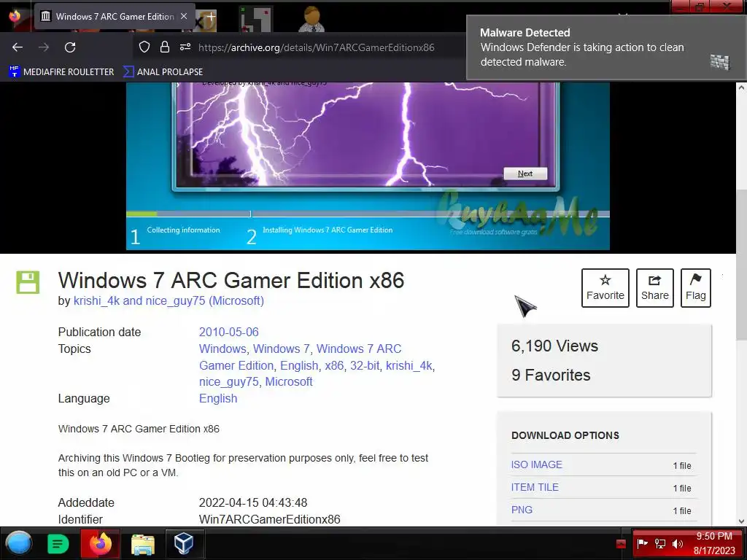Open the ANAL PROLAPSE bookmark
Viewport: 747px width, 560px height.
163,72
